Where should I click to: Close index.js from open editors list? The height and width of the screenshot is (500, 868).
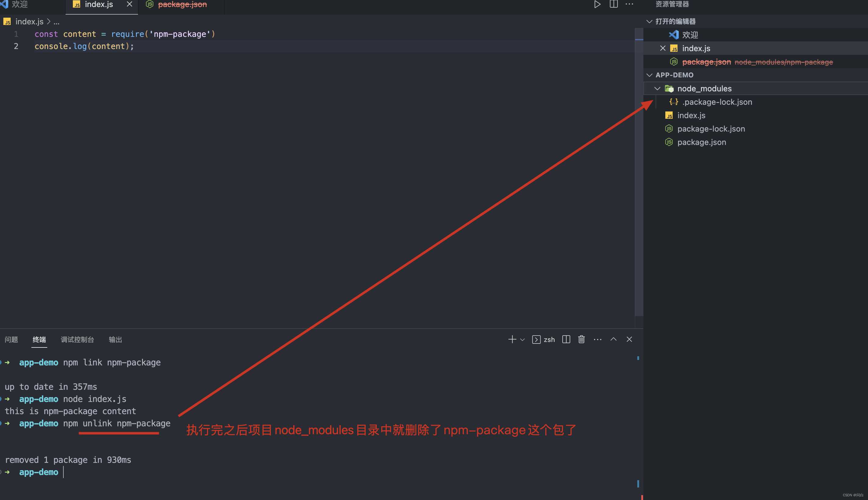[663, 48]
